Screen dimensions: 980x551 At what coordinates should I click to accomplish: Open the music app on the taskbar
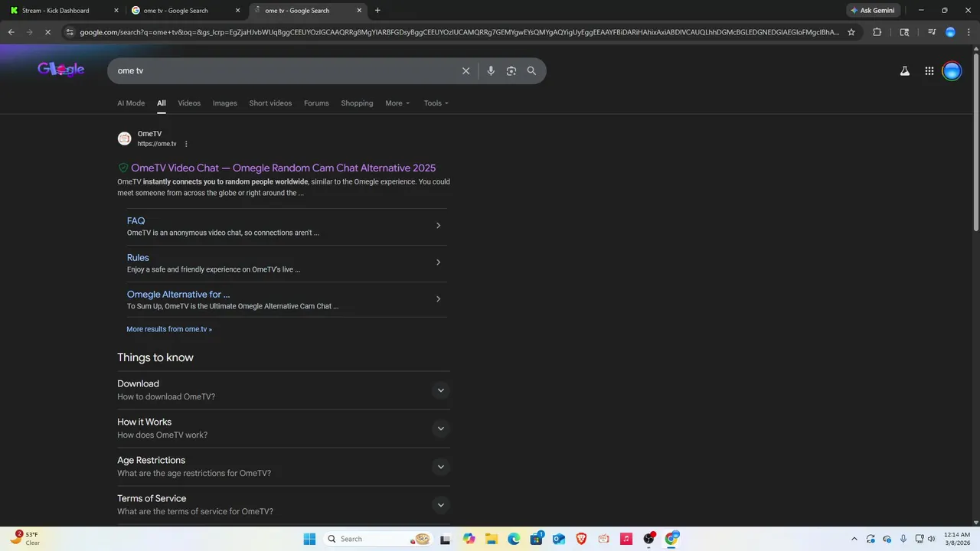(626, 539)
